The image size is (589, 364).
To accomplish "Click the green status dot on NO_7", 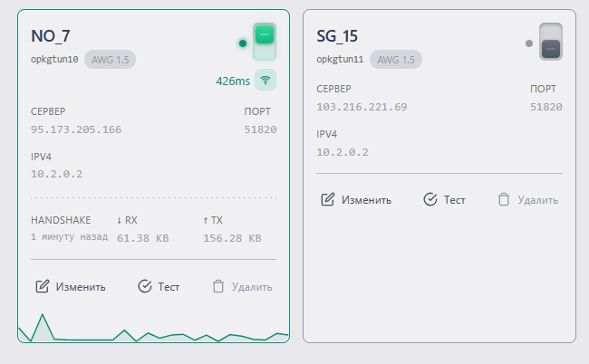I will tap(242, 43).
